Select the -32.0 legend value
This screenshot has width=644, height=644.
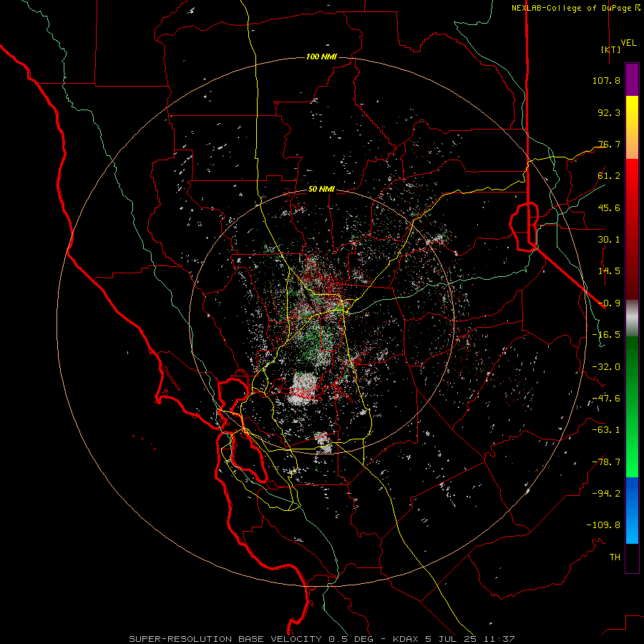tap(606, 367)
